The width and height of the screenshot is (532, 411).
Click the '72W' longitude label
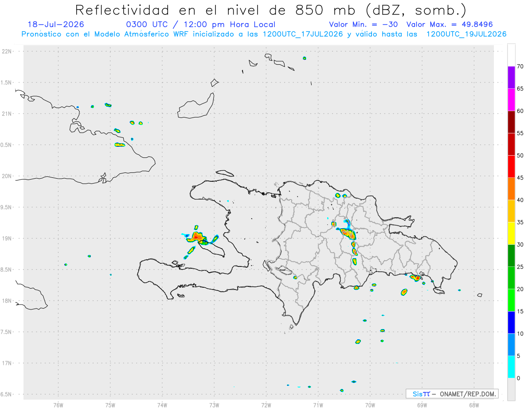click(x=266, y=405)
